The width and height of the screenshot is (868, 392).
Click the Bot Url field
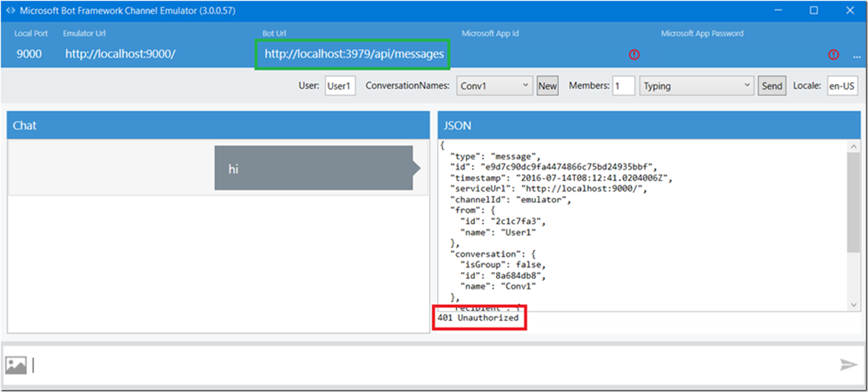[x=353, y=54]
